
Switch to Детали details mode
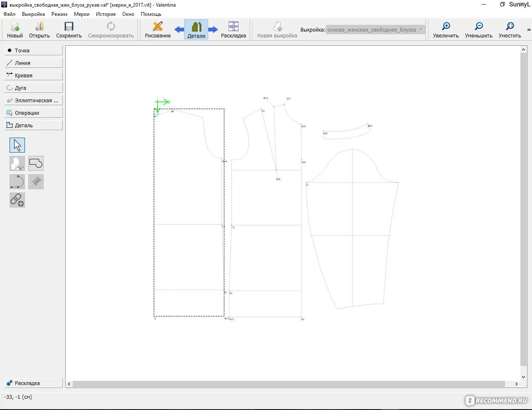pyautogui.click(x=196, y=30)
